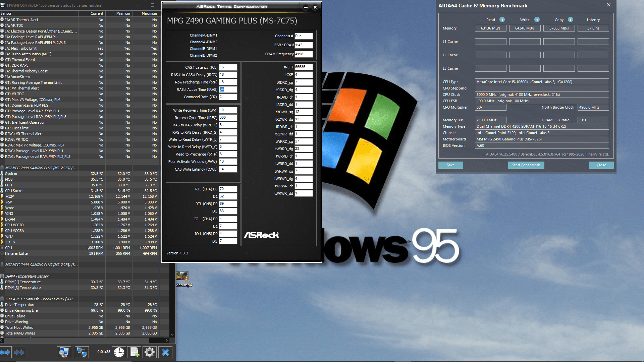Open the sensor summary monitor icon
The height and width of the screenshot is (362, 644).
click(x=64, y=352)
